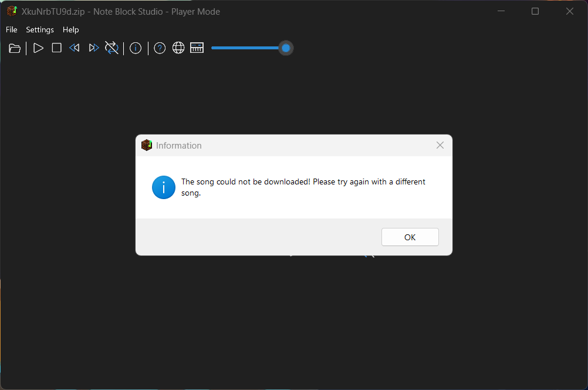Open the website via globe icon

(178, 48)
